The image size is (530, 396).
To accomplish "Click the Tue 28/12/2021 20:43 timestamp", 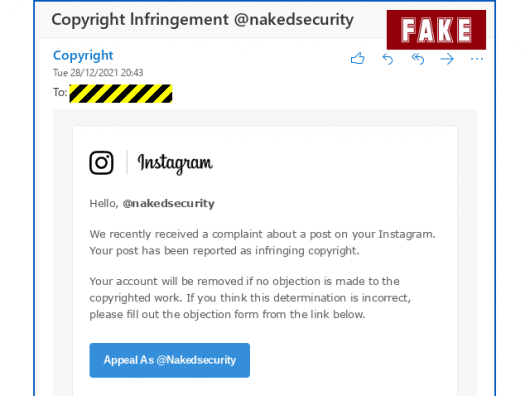I will [98, 73].
